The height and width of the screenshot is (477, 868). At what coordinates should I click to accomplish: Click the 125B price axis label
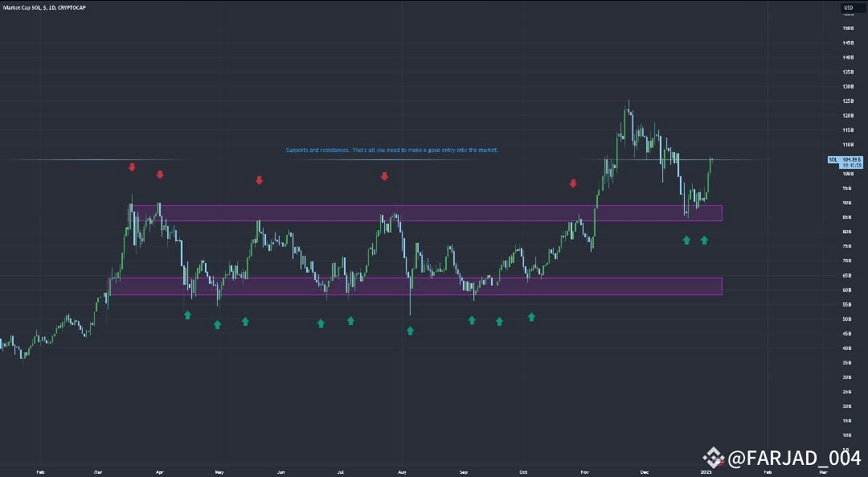pos(848,101)
